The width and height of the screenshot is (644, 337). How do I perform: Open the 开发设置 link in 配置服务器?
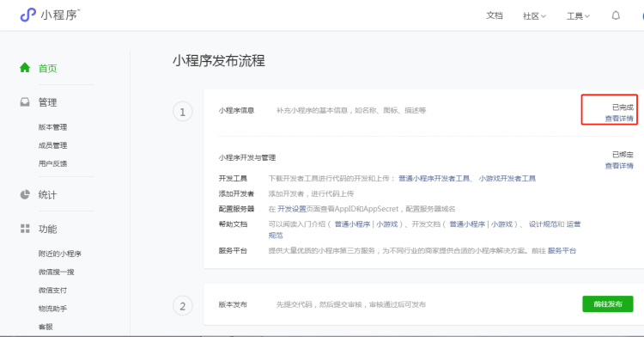[x=292, y=209]
